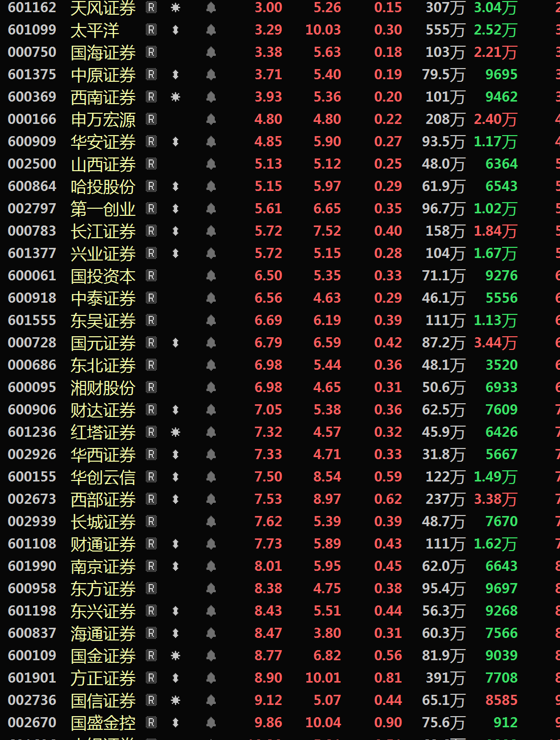Select the stock name 国投资本
This screenshot has width=560, height=740.
click(x=103, y=276)
